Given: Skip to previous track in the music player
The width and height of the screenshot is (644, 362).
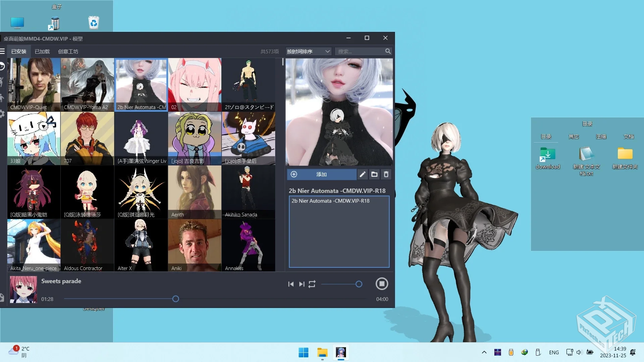Looking at the screenshot, I should click(291, 284).
